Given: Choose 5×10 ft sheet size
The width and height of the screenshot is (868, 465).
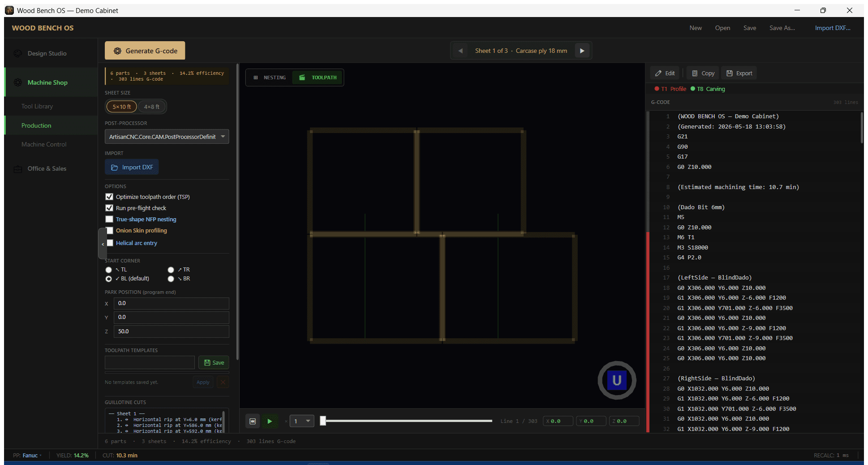Looking at the screenshot, I should click(121, 107).
